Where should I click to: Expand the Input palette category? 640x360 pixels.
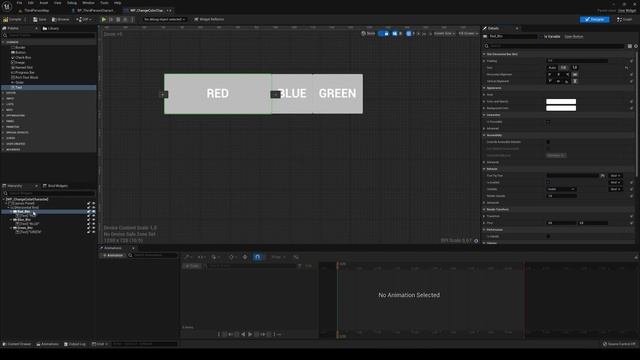(4, 99)
